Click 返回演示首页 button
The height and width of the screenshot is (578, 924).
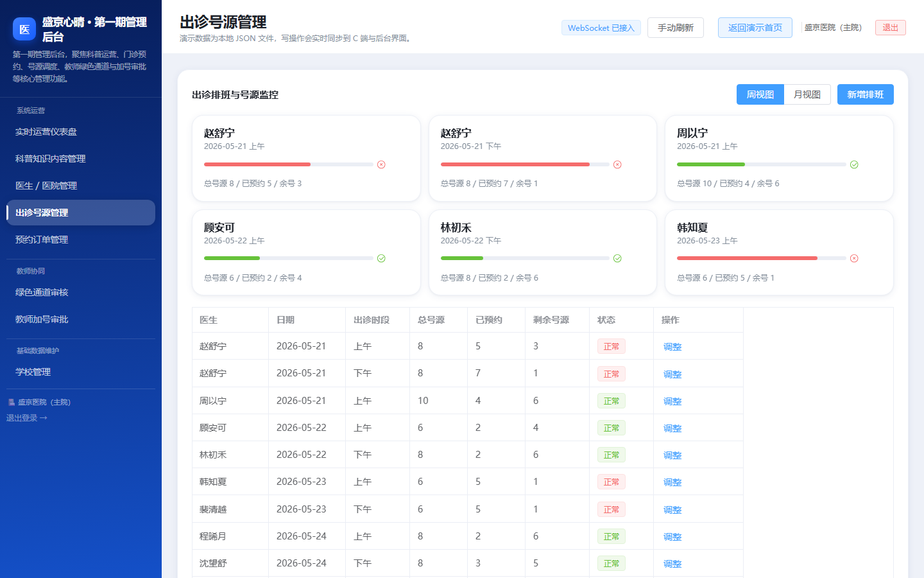pyautogui.click(x=755, y=28)
